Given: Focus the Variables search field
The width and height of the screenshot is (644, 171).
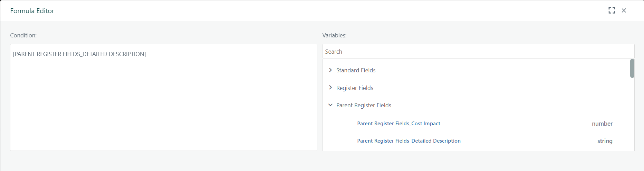Looking at the screenshot, I should 477,52.
